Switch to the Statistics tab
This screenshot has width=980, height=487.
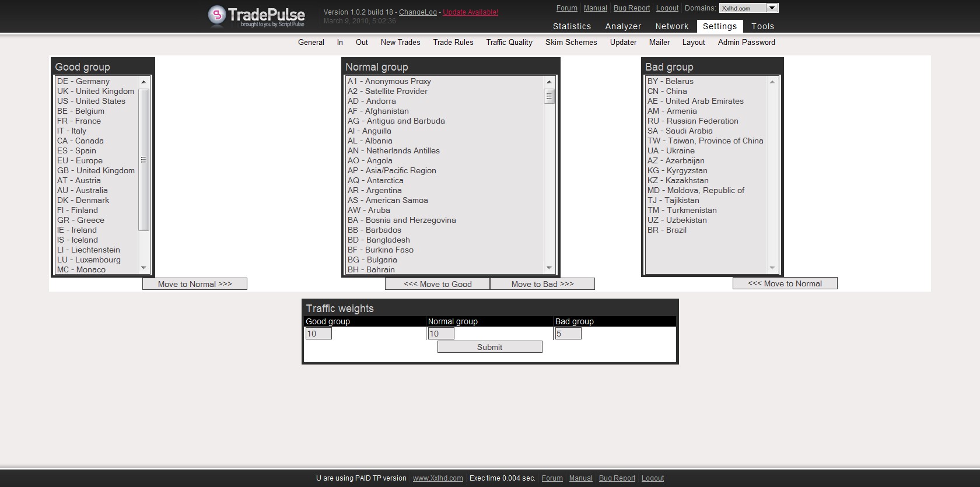coord(572,26)
